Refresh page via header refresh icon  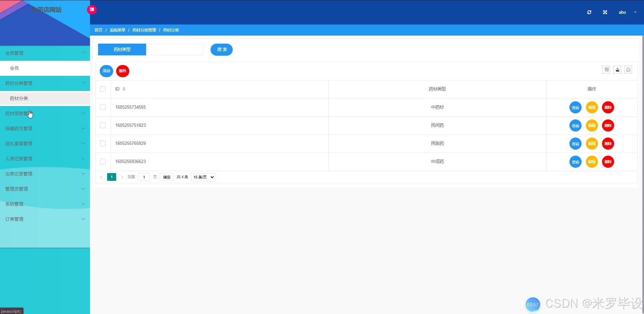[x=589, y=12]
